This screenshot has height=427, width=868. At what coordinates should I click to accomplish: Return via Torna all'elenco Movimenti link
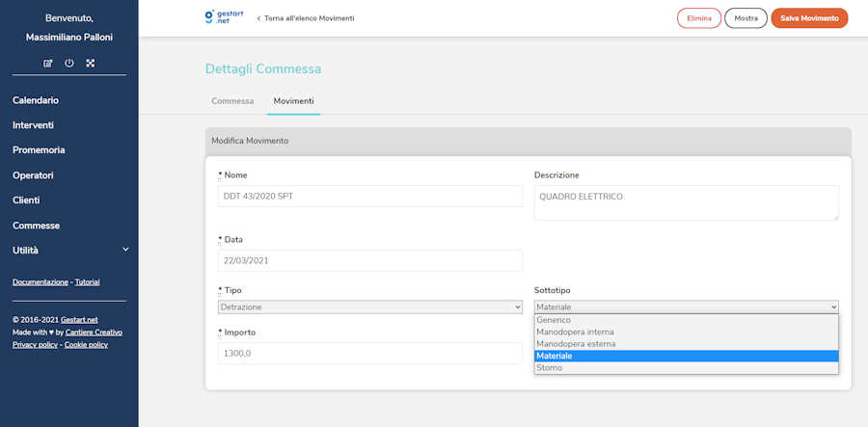[x=306, y=18]
